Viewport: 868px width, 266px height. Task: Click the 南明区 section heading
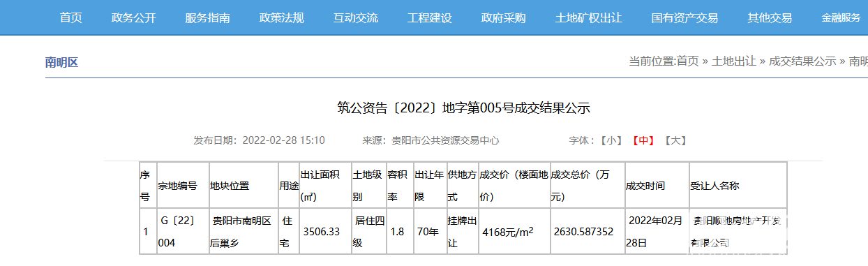62,62
